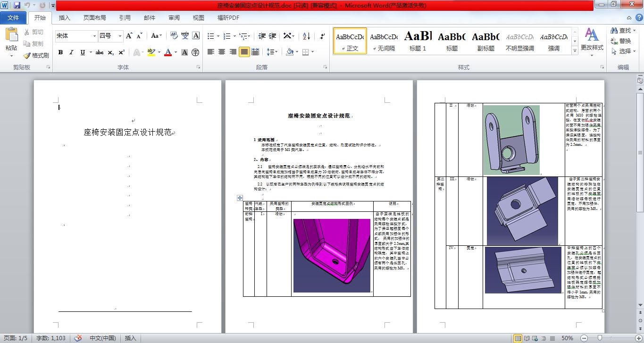Screen dimensions: 644x343
Task: Open the font size dropdown (四号)
Action: point(120,36)
